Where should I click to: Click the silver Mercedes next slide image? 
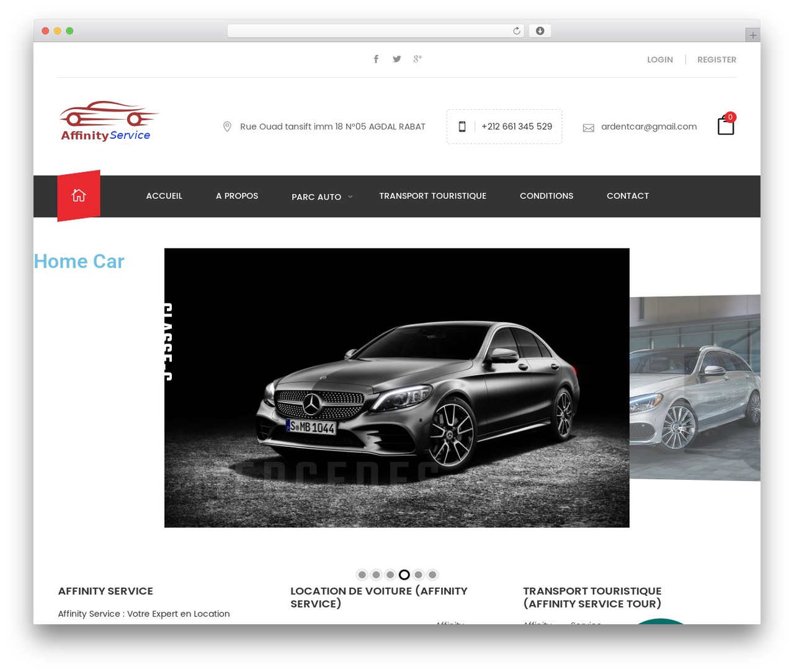695,388
